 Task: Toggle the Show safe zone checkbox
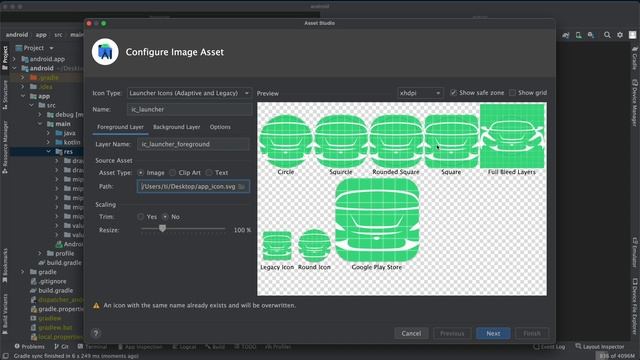[453, 93]
